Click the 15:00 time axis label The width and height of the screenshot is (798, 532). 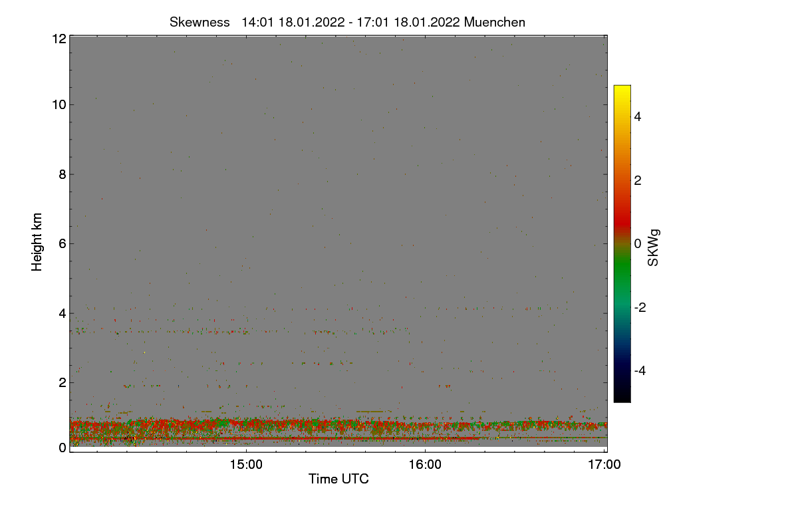click(x=246, y=465)
